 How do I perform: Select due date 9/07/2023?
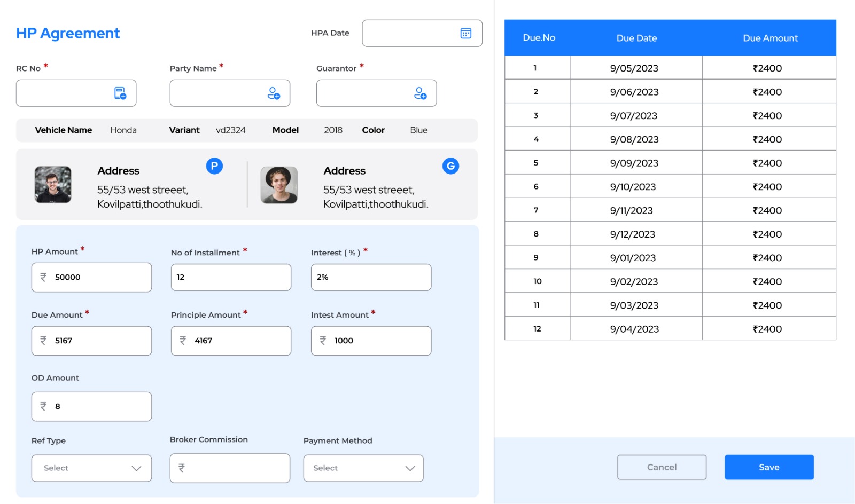(634, 116)
